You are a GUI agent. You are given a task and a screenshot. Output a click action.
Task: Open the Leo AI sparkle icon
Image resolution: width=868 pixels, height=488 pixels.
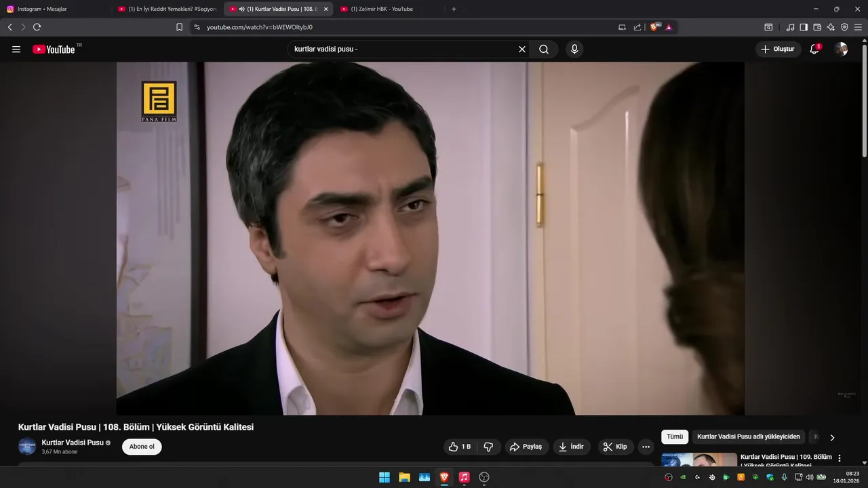click(x=831, y=27)
